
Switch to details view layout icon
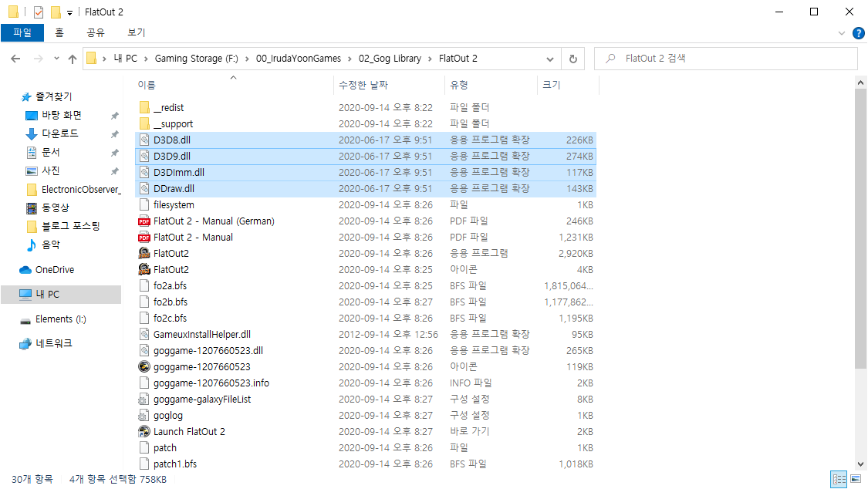(839, 479)
